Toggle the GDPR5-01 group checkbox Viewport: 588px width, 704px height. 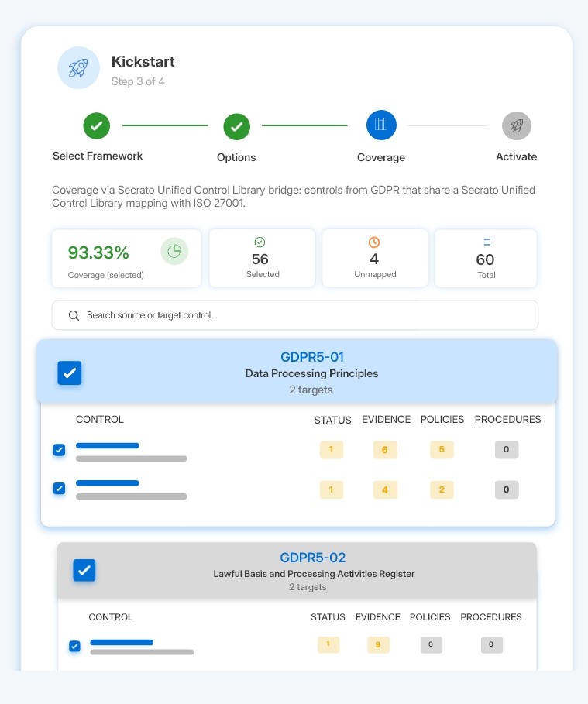(x=70, y=373)
